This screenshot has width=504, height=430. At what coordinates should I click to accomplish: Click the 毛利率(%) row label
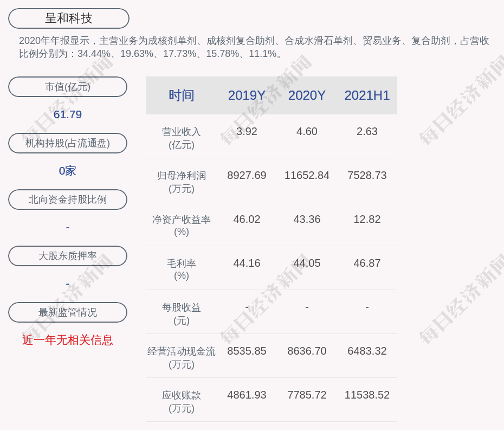point(182,269)
